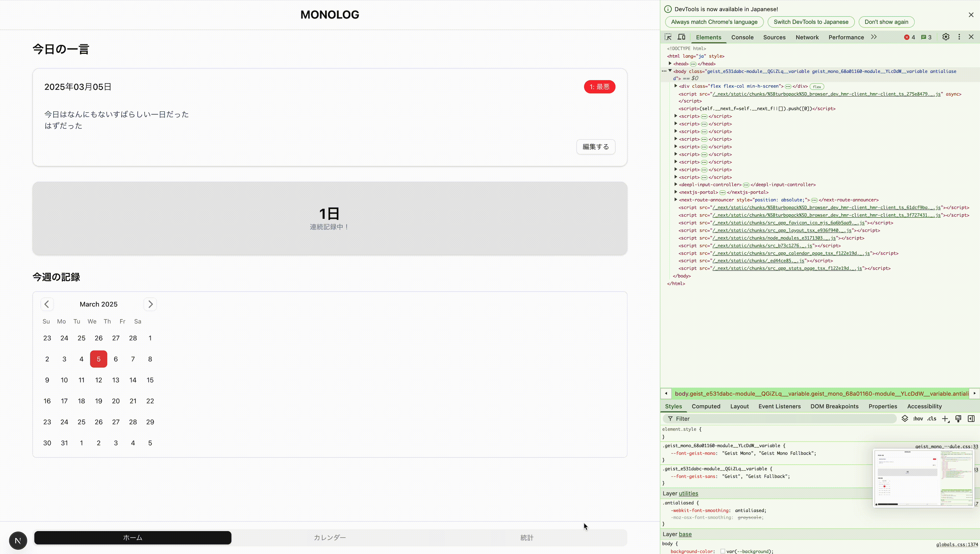
Task: Expand the last collapsed script node
Action: (676, 176)
